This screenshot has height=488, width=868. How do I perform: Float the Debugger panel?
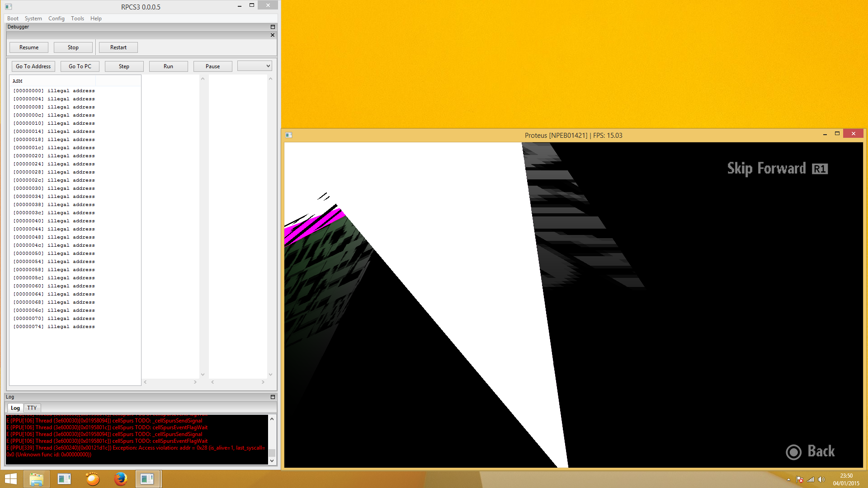point(273,27)
